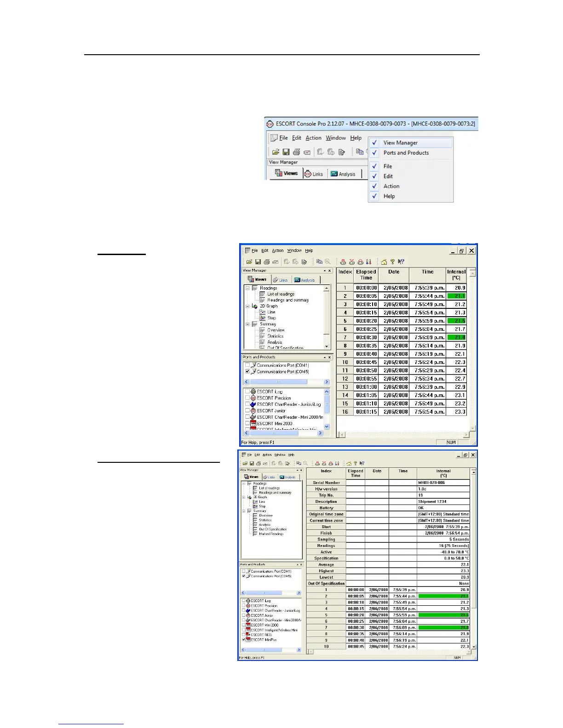
Task: Check Communications Port (COM1) in readings-list window
Action: (x=247, y=365)
